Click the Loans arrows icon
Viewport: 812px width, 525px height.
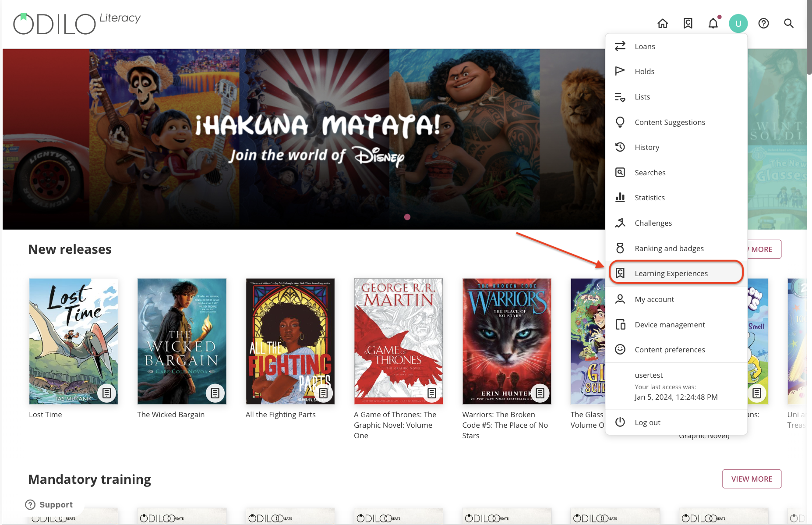click(x=620, y=46)
